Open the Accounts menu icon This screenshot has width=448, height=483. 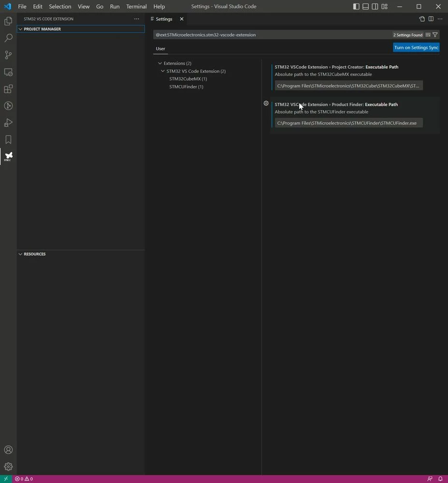pyautogui.click(x=8, y=450)
